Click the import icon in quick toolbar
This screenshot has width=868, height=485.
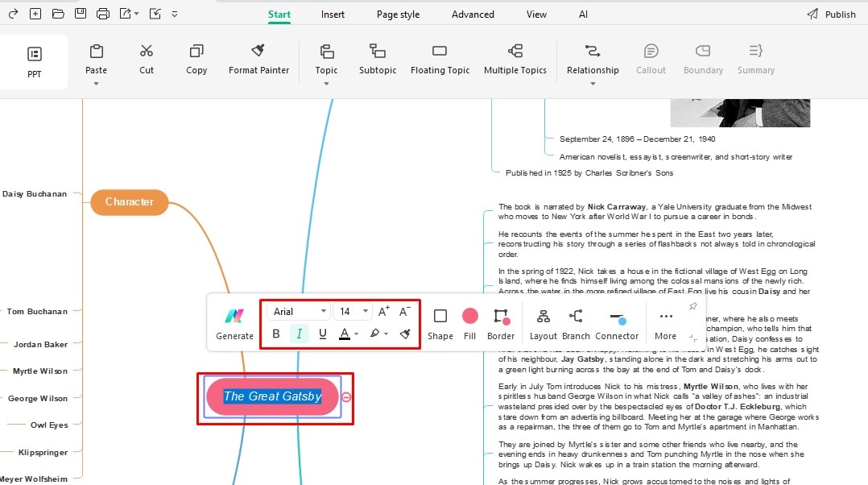pyautogui.click(x=155, y=14)
